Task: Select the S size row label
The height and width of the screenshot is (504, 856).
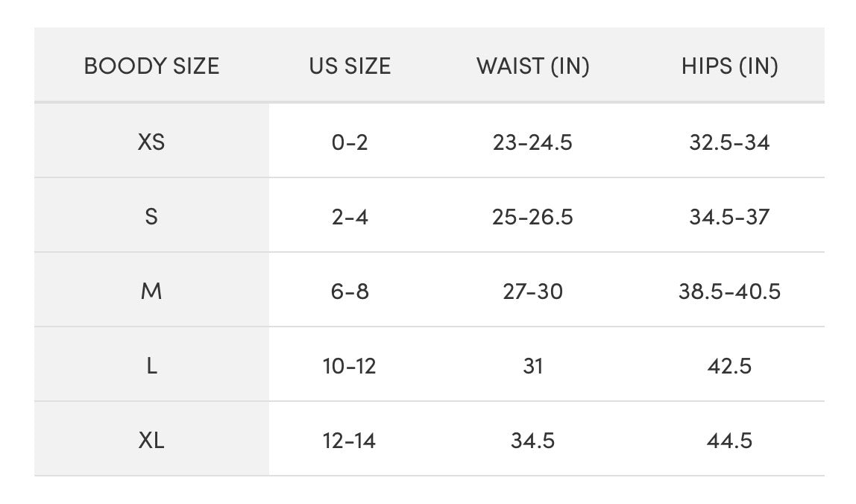Action: click(x=151, y=217)
